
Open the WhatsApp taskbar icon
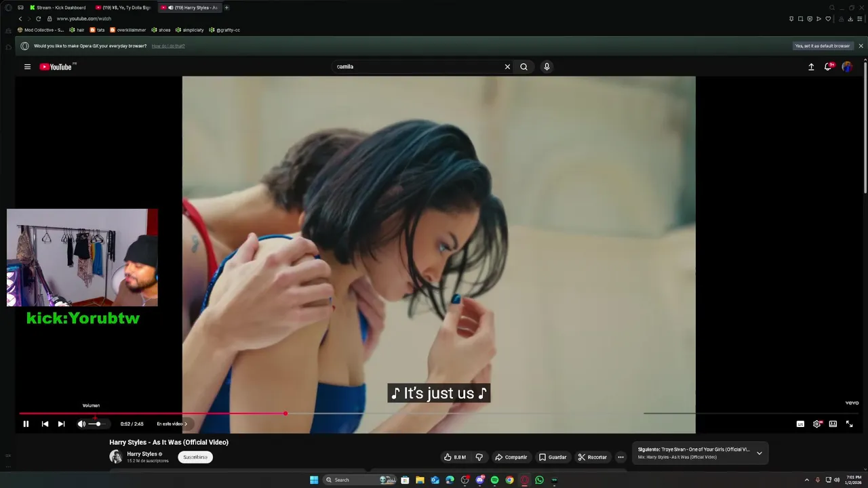click(x=539, y=480)
